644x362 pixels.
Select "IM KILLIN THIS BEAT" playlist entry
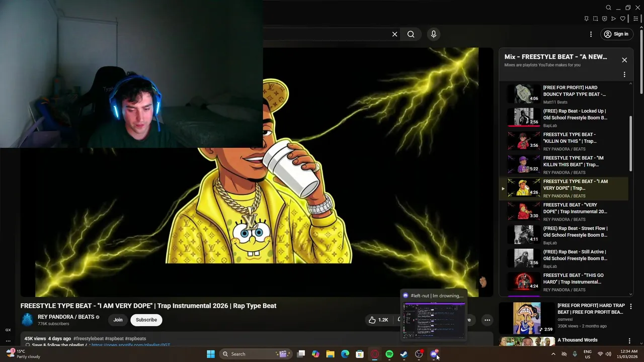563,164
